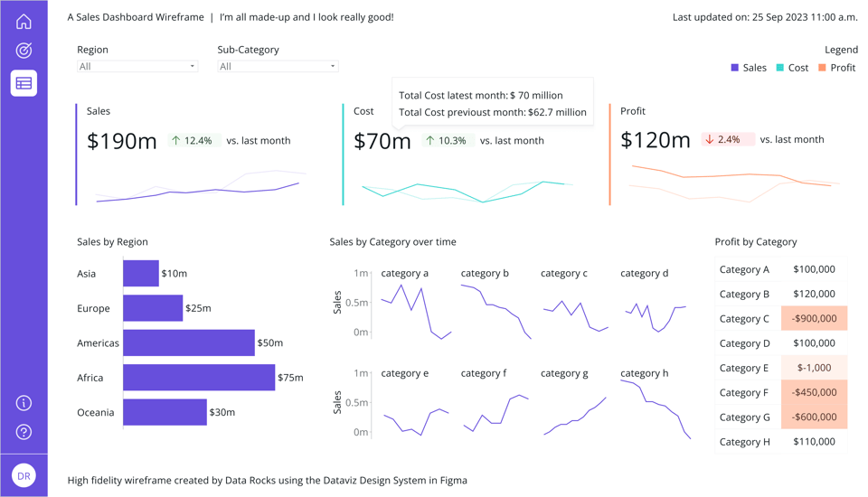Expand the Region dropdown

(137, 66)
